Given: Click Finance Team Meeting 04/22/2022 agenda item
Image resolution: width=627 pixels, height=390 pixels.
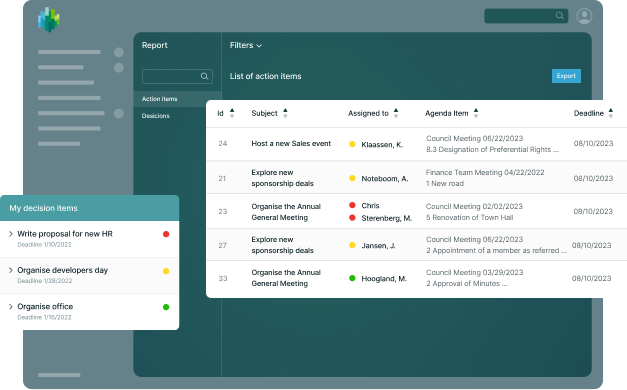Looking at the screenshot, I should [x=485, y=172].
